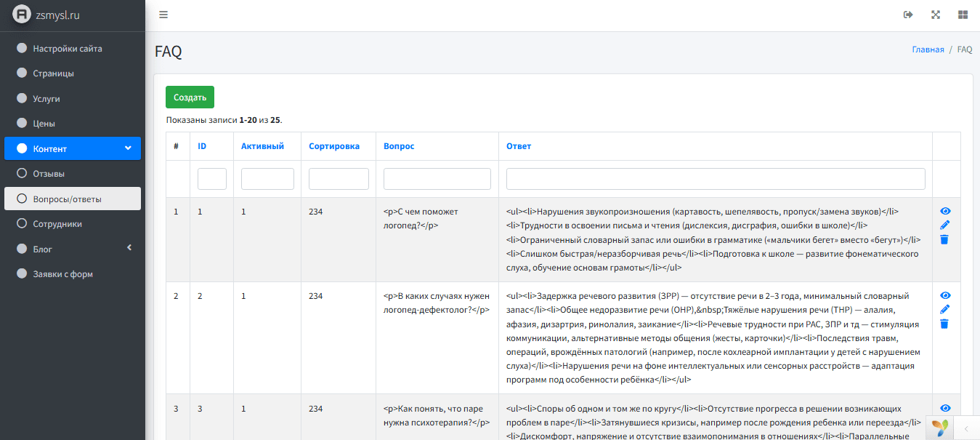Open the grid panel icon in top bar
Image resolution: width=980 pixels, height=440 pixels.
[x=963, y=15]
